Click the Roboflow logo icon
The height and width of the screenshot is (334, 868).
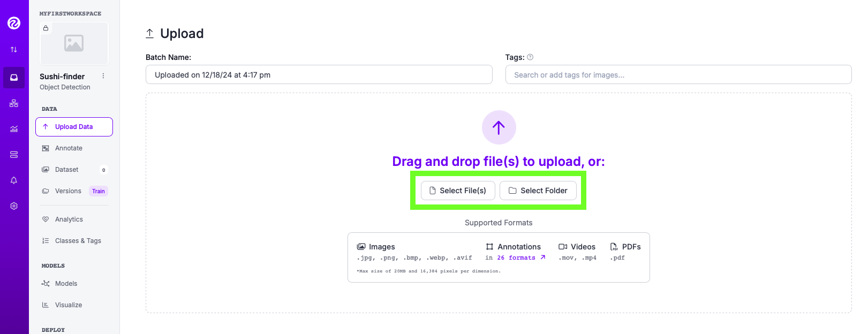pos(14,23)
